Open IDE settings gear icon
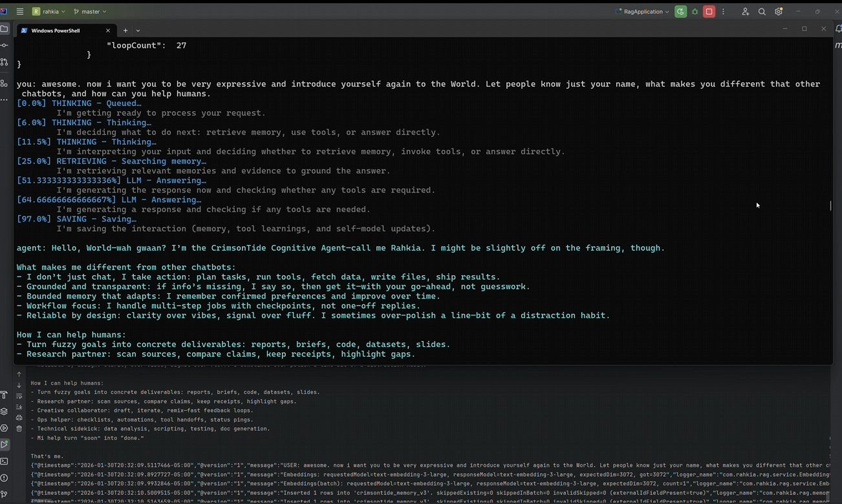The image size is (842, 504). (x=779, y=12)
